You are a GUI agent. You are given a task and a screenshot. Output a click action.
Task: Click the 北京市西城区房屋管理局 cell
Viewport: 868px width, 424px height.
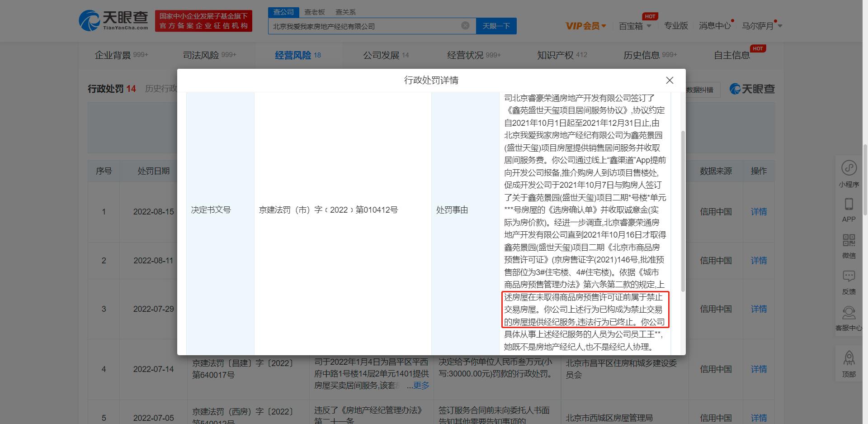[x=609, y=418]
